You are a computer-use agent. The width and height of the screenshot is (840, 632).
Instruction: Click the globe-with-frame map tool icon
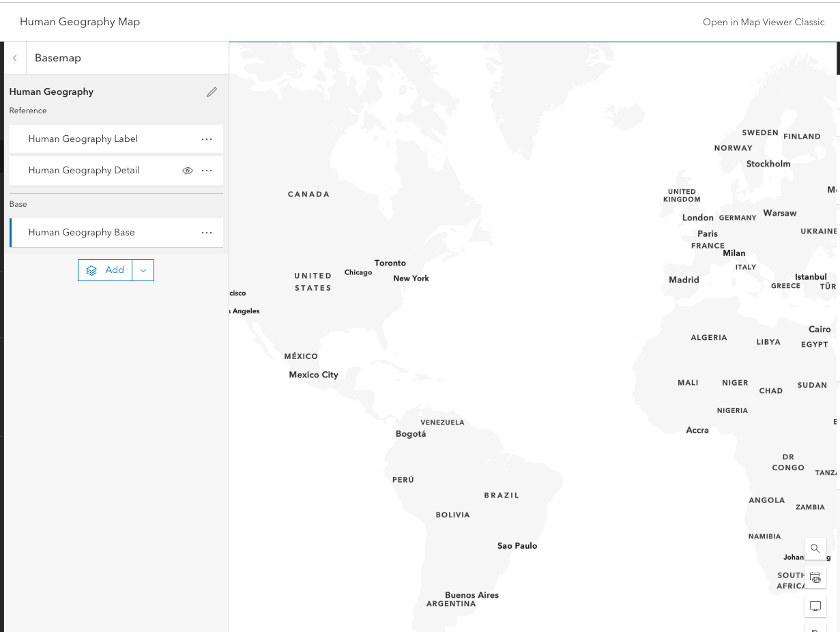tap(815, 577)
